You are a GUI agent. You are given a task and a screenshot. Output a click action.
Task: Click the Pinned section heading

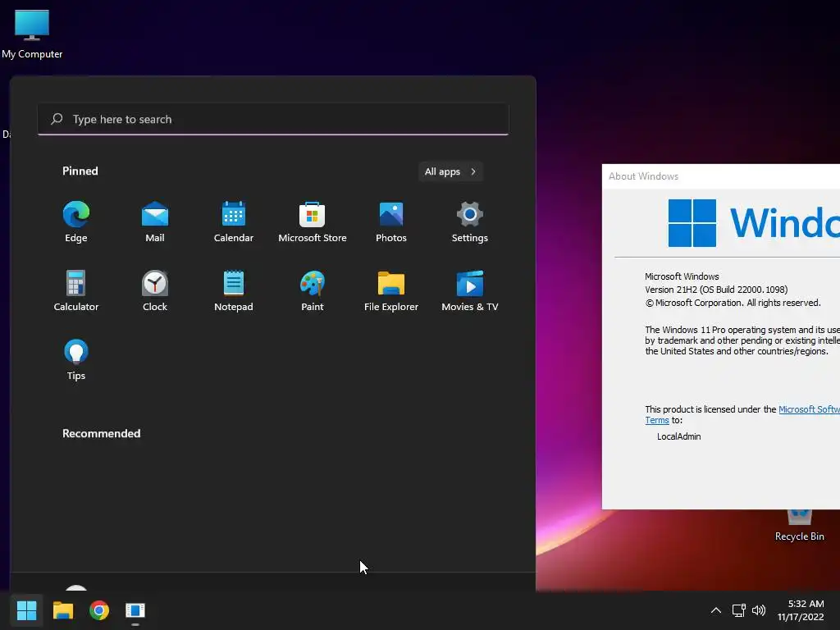pyautogui.click(x=80, y=171)
